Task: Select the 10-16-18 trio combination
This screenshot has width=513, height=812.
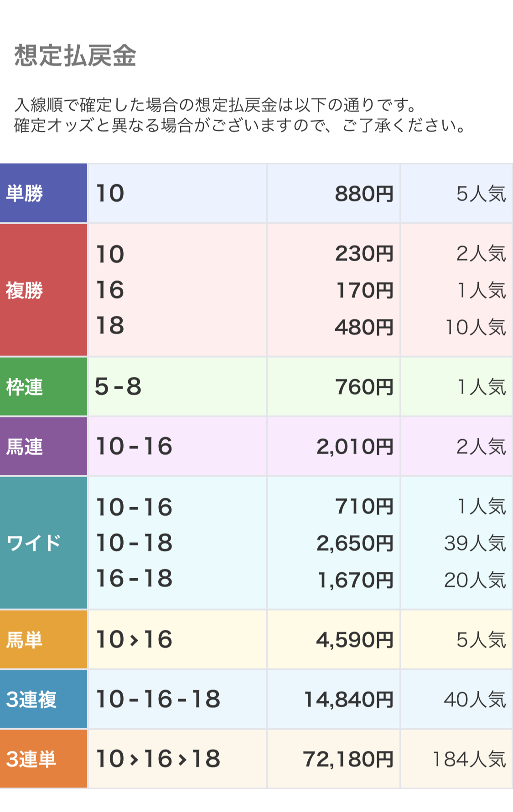Action: [158, 699]
